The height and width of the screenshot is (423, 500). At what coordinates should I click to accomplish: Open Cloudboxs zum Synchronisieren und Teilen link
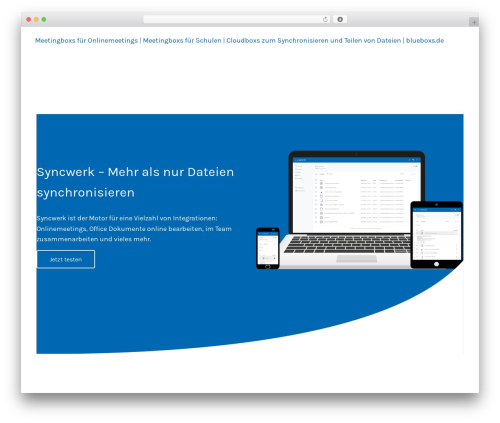click(x=314, y=41)
